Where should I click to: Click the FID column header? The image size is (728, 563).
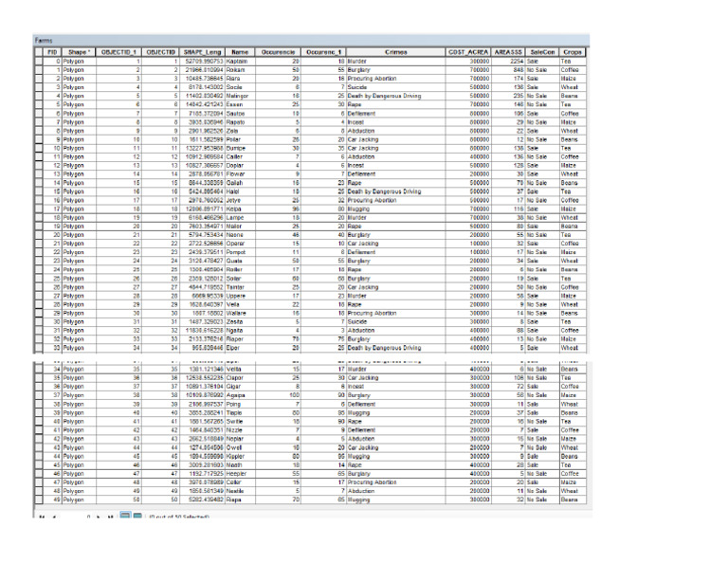tap(52, 52)
